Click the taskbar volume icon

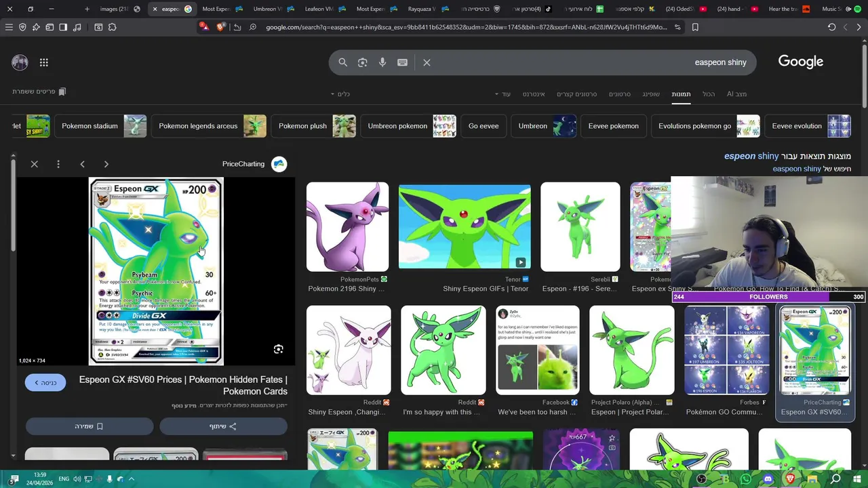pos(77,479)
